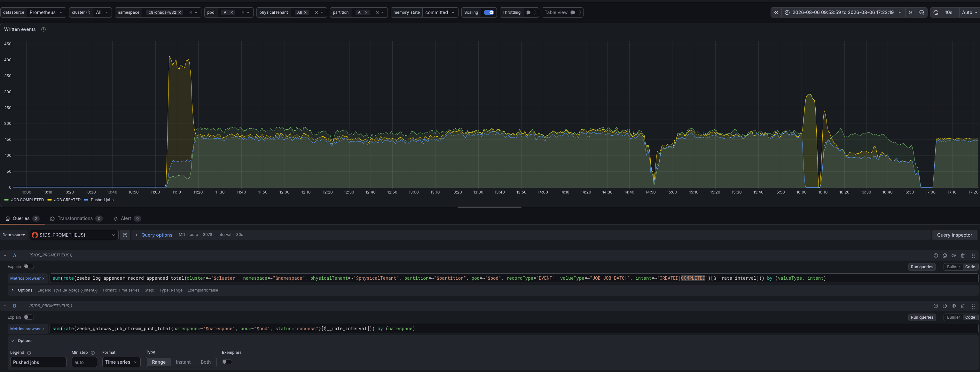Viewport: 980px width, 372px height.
Task: Open the time range picker
Action: [x=843, y=12]
